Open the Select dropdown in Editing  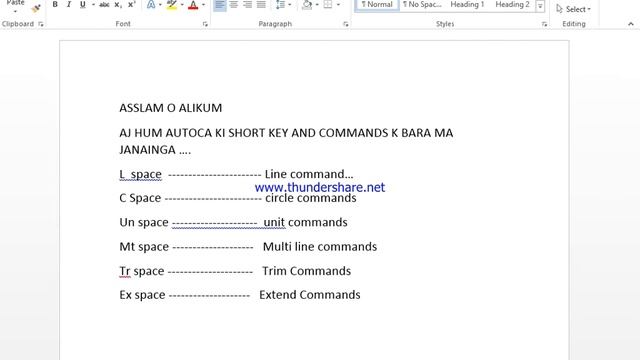click(573, 9)
